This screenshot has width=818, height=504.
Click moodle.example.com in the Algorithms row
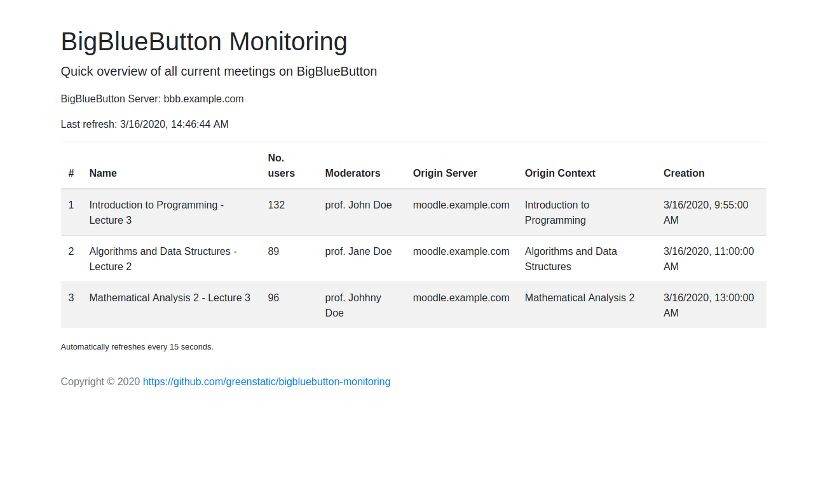coord(461,252)
